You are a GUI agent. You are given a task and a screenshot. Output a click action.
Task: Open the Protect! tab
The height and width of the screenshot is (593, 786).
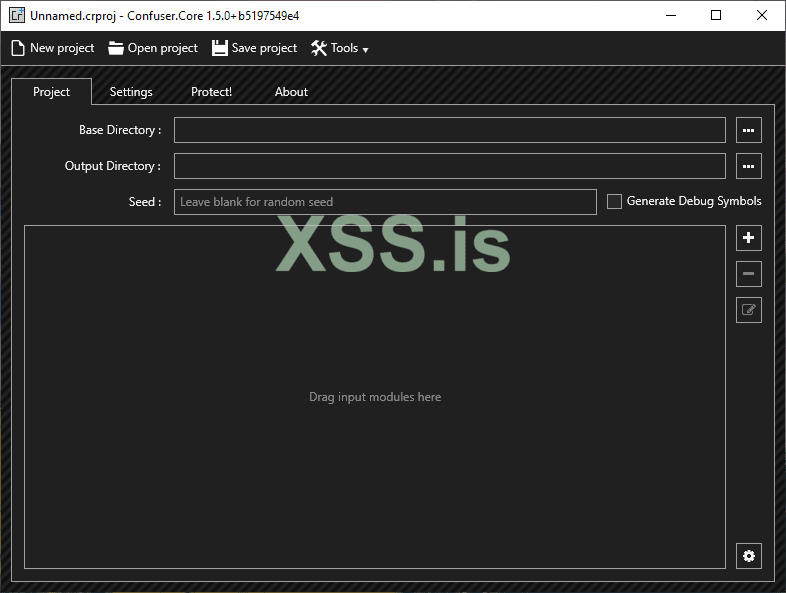(211, 92)
